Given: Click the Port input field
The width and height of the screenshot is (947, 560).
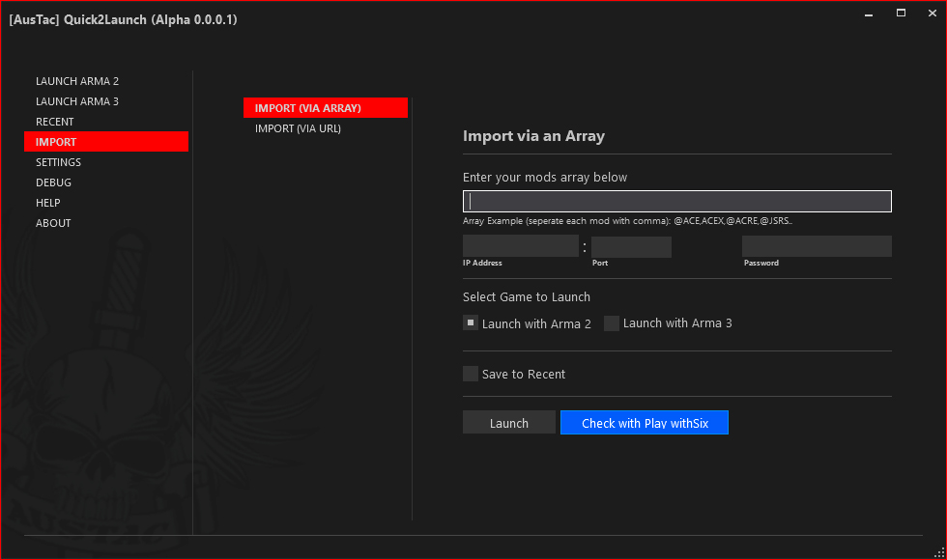Looking at the screenshot, I should point(631,246).
